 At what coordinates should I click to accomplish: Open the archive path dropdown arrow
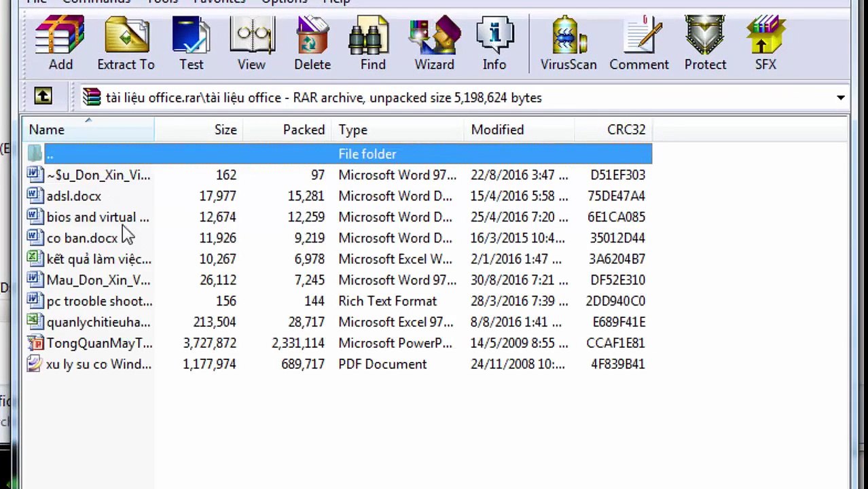pos(841,98)
